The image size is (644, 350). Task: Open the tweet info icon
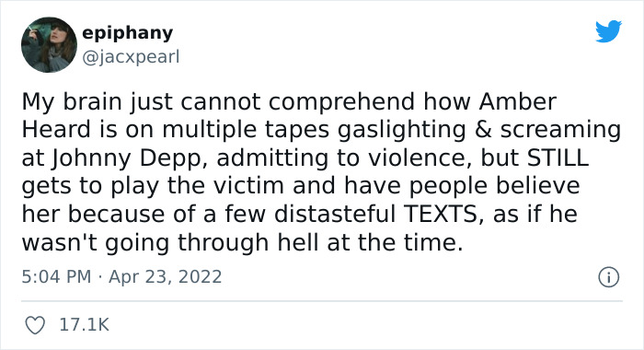[x=608, y=277]
